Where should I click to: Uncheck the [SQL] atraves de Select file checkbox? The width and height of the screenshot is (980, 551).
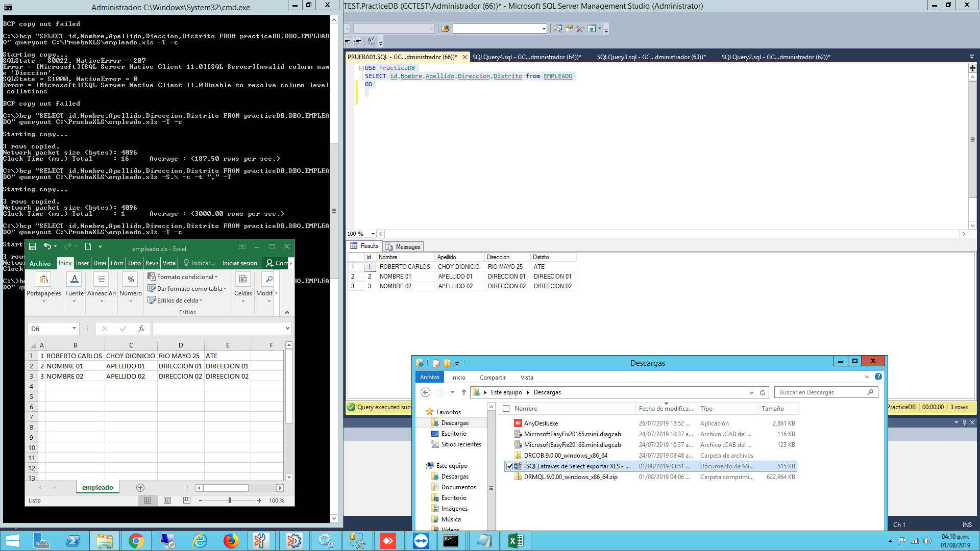point(509,466)
